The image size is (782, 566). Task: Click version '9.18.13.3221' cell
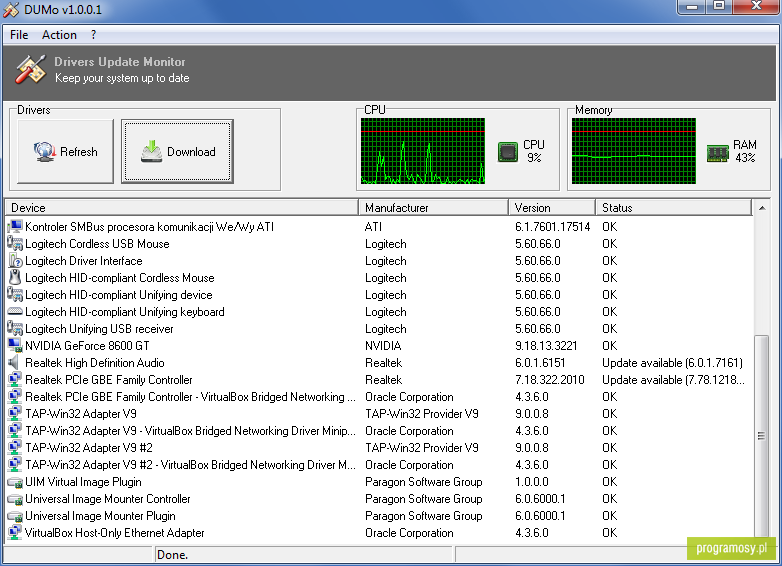coord(546,346)
